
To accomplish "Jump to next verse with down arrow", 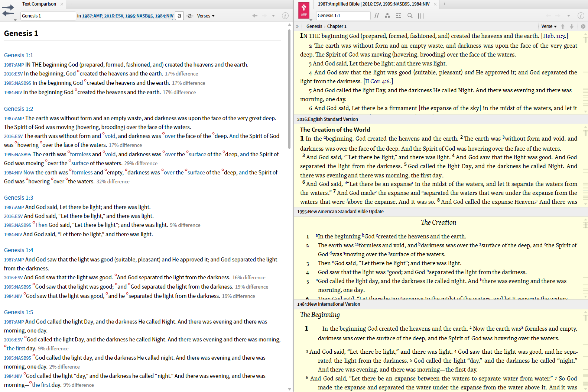I will (572, 26).
